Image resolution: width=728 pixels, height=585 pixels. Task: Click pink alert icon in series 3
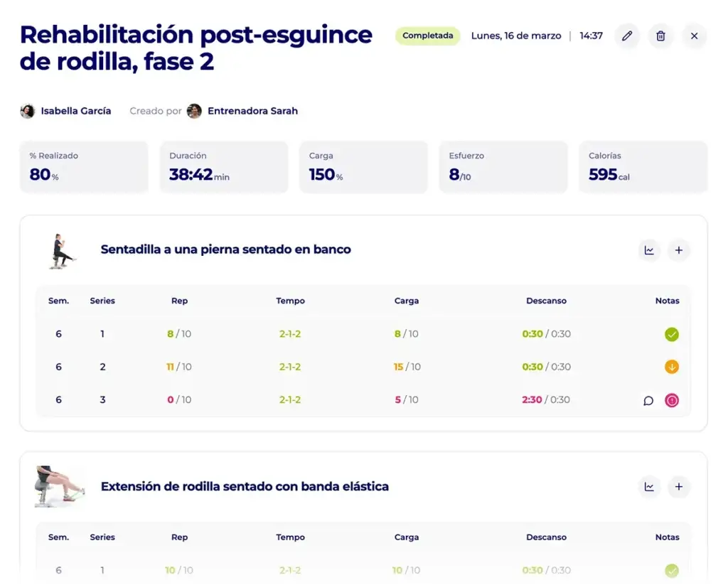671,400
